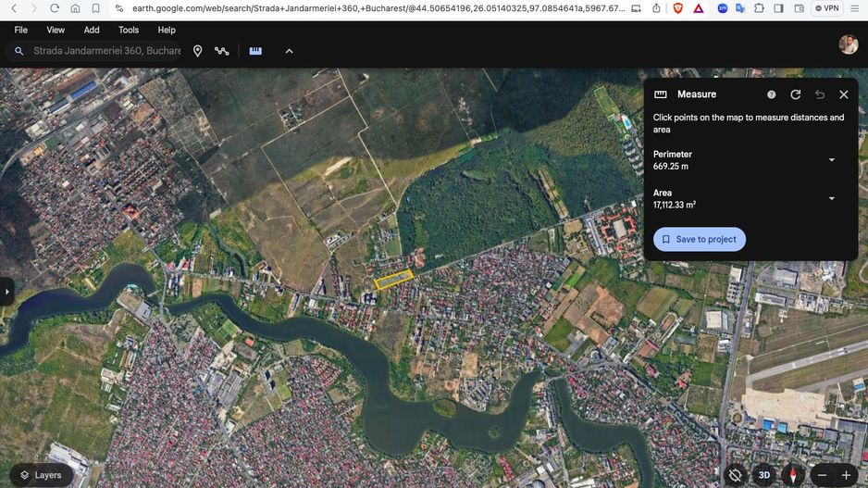868x488 pixels.
Task: Select the Draw path or polygon tool
Action: 222,51
